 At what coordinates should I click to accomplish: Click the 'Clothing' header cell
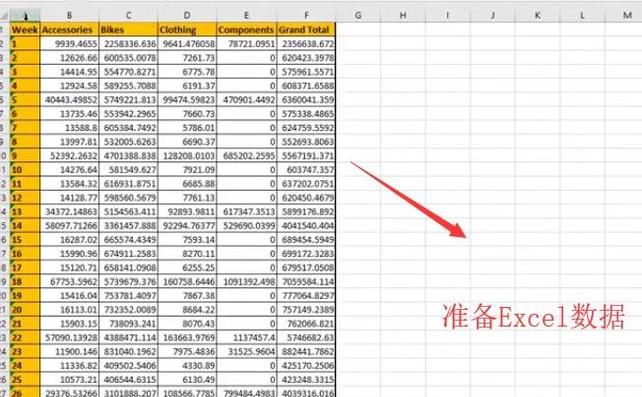(x=187, y=29)
